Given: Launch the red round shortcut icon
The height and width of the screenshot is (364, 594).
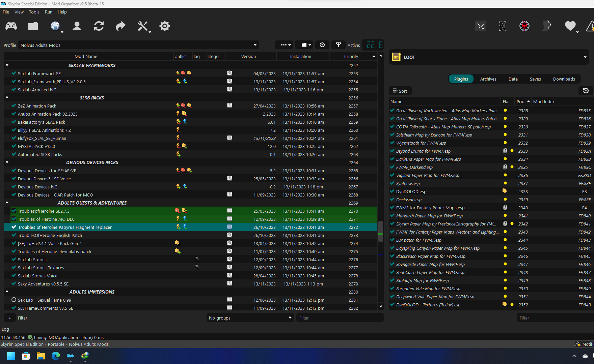Looking at the screenshot, I should point(524,26).
